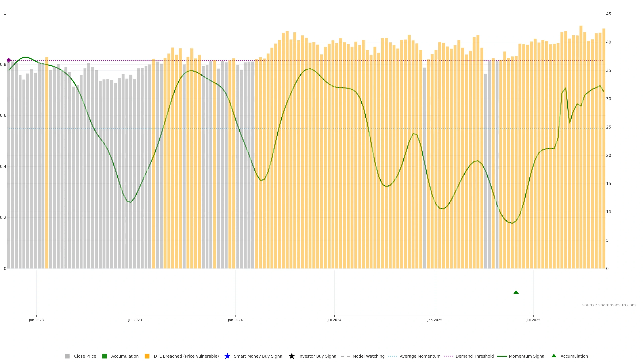The width and height of the screenshot is (644, 362).
Task: Click the dashed Model Watching legend symbol
Action: coord(345,356)
